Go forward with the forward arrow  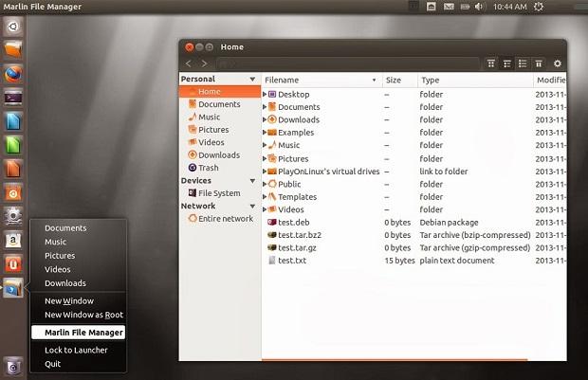pos(204,63)
